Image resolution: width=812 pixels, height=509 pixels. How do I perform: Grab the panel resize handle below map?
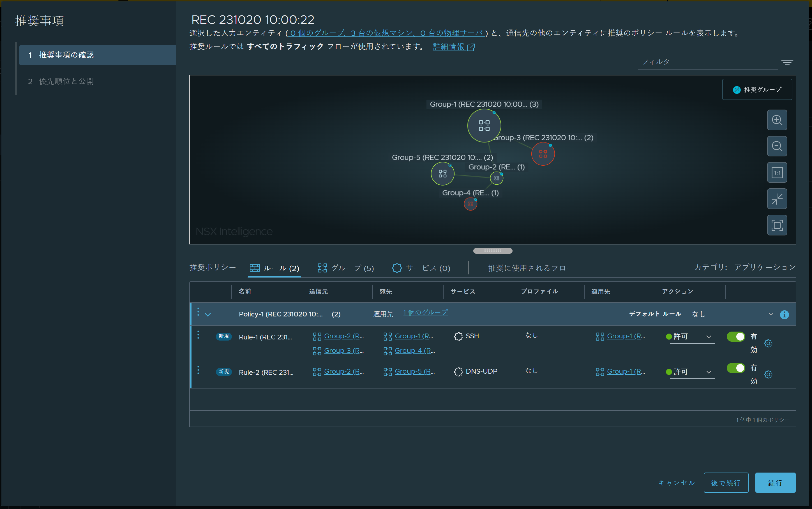click(493, 251)
